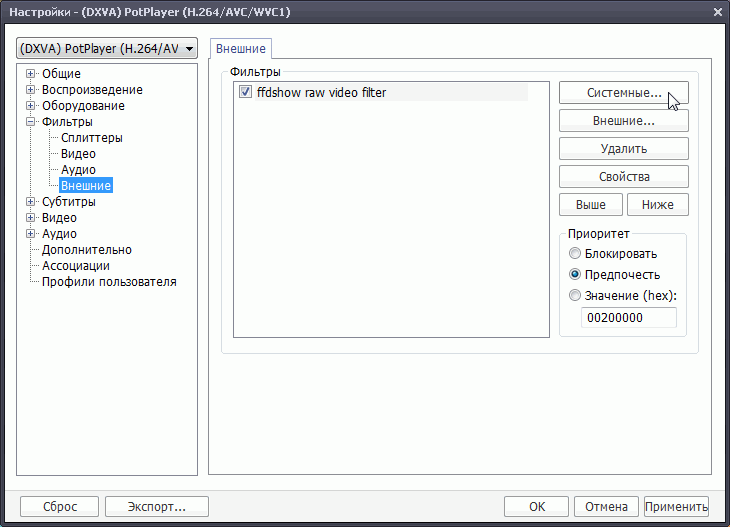Expand the Общие tree node
Image resolution: width=730 pixels, height=527 pixels.
click(x=31, y=74)
